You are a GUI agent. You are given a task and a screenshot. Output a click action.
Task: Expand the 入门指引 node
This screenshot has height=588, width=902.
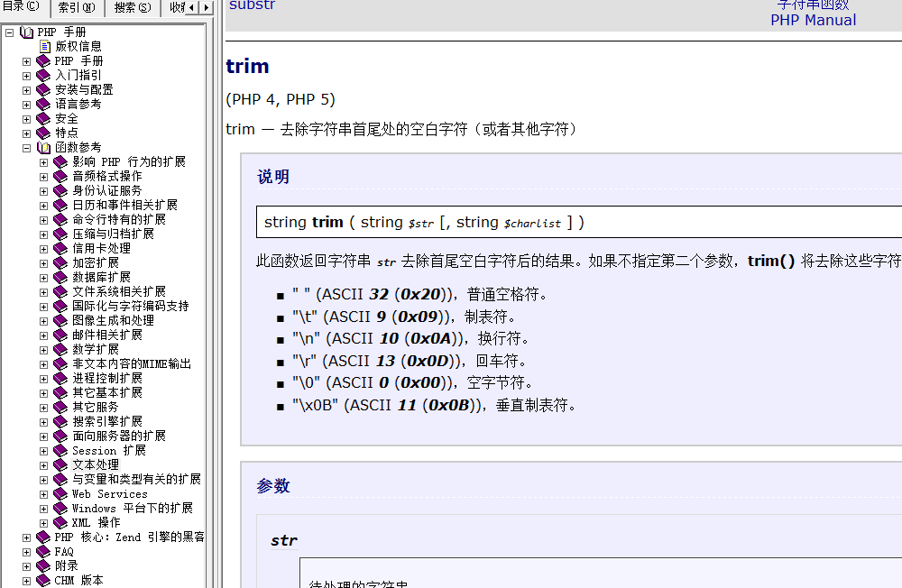click(x=26, y=76)
